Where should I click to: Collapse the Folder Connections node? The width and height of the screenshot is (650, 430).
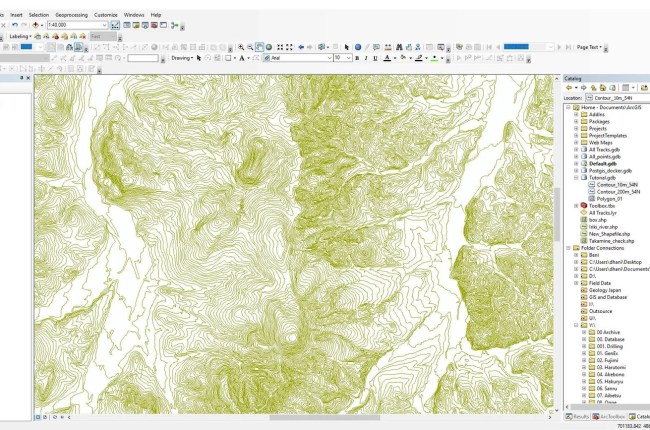click(568, 248)
